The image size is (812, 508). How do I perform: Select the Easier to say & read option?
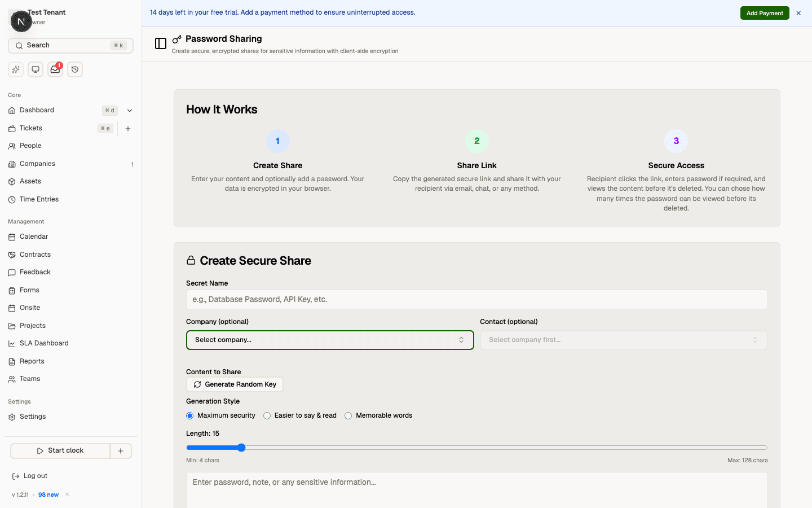coord(266,415)
